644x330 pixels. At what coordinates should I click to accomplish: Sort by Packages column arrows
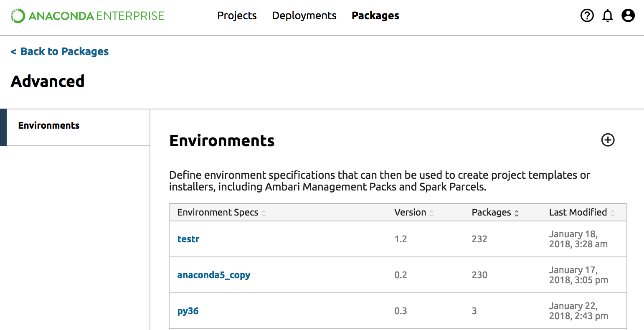coord(517,213)
